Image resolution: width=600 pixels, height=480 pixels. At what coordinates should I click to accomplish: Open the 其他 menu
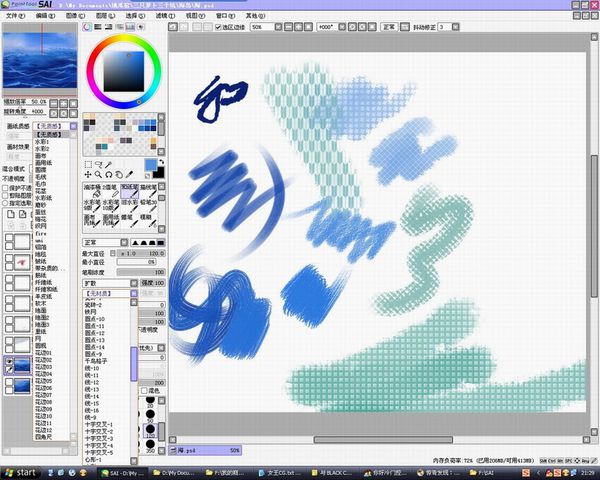click(255, 16)
